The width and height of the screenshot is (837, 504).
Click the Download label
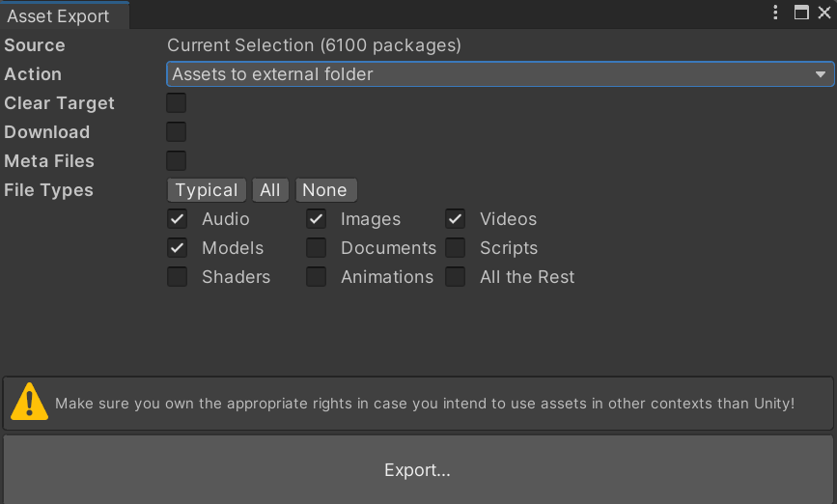click(x=47, y=132)
